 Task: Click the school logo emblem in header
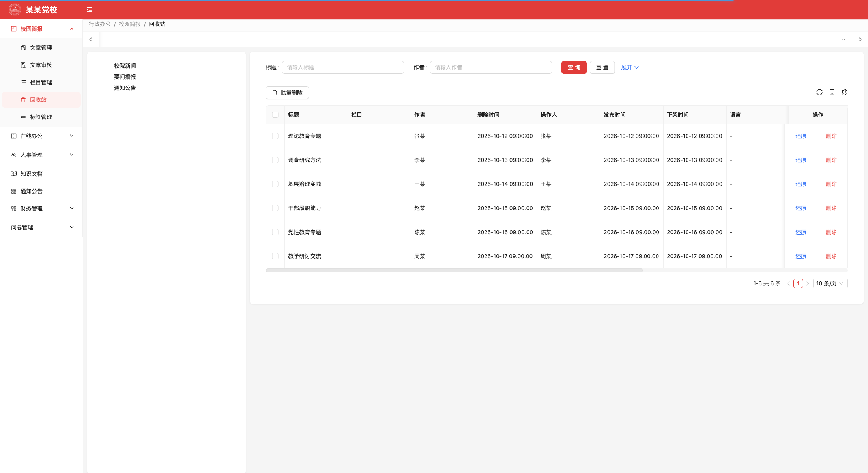pyautogui.click(x=15, y=9)
